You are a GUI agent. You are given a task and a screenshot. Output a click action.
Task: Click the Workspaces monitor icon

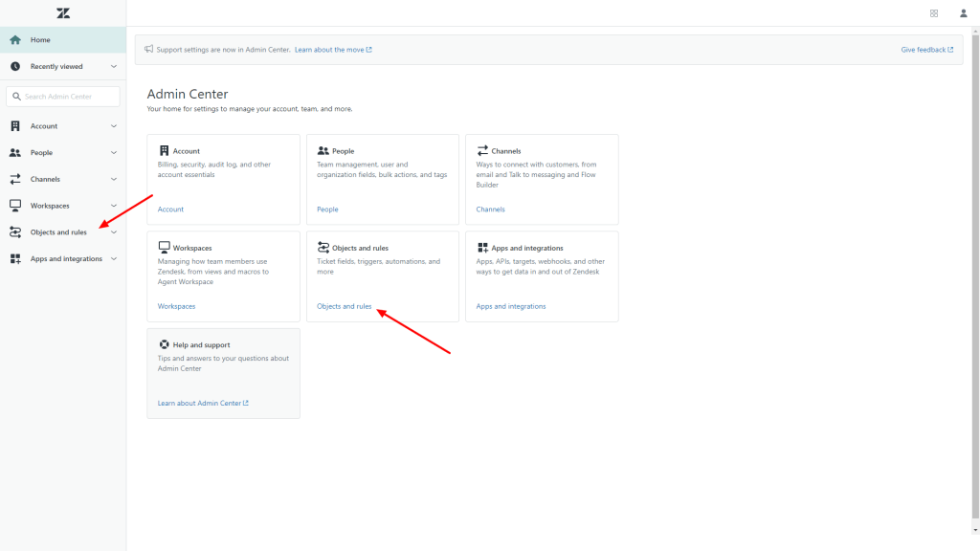(13, 205)
